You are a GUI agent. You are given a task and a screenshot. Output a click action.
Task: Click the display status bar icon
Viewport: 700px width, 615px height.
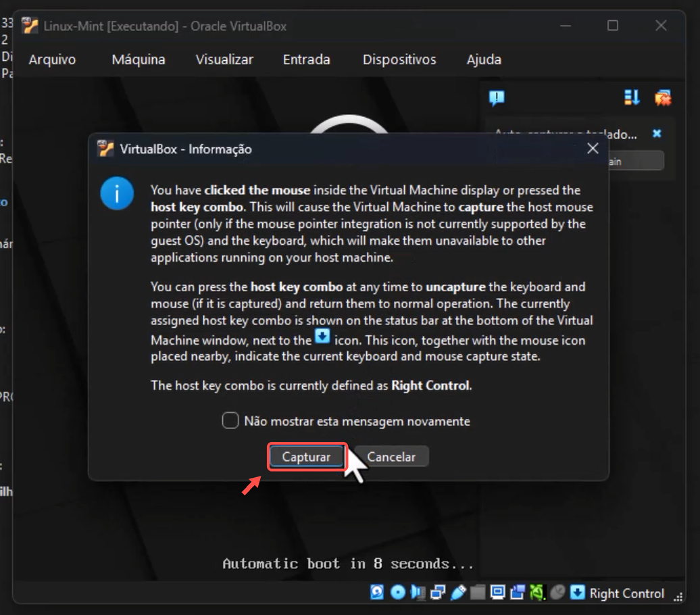[497, 592]
